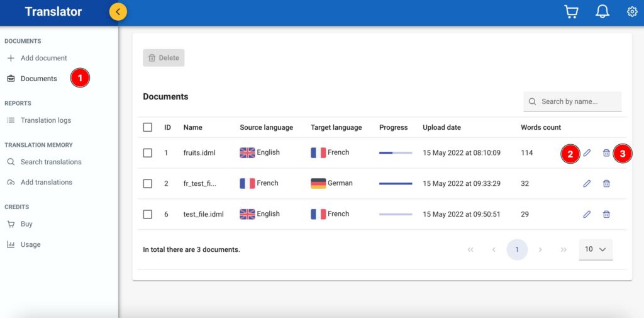Select Add document in sidebar
Image resolution: width=644 pixels, height=318 pixels.
pos(43,58)
